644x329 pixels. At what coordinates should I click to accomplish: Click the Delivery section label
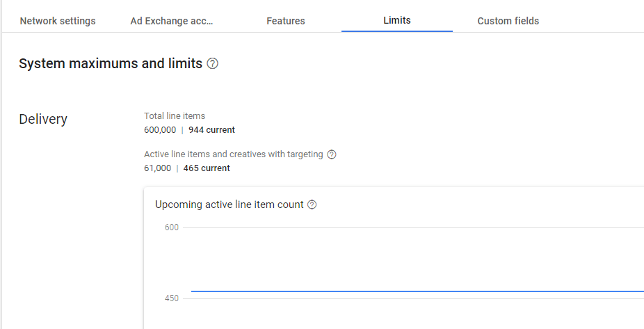click(x=43, y=119)
